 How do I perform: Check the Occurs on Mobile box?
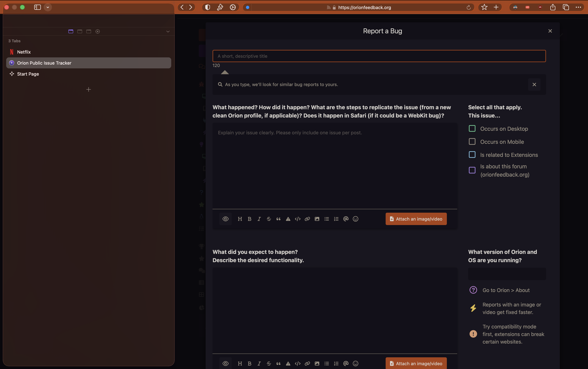point(472,142)
